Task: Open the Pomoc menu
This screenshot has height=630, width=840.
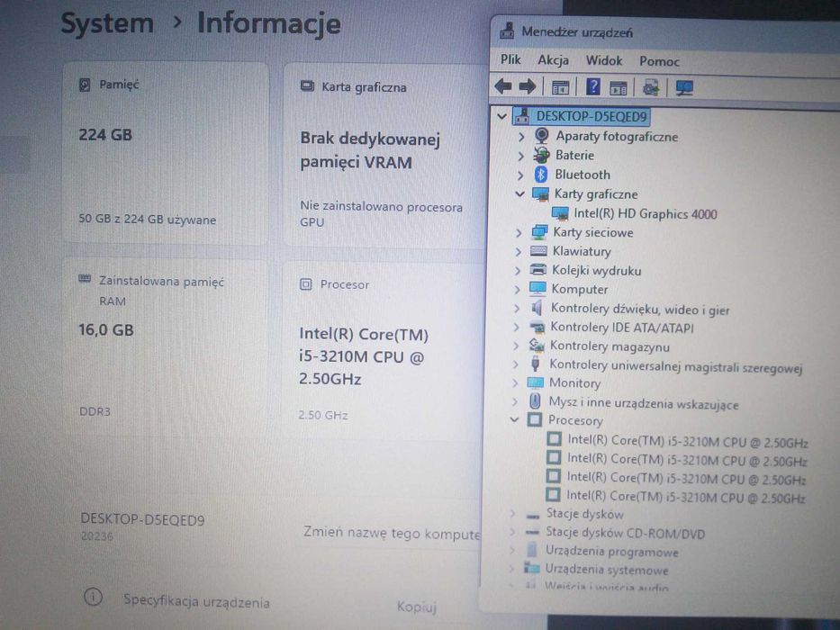Action: (x=659, y=61)
